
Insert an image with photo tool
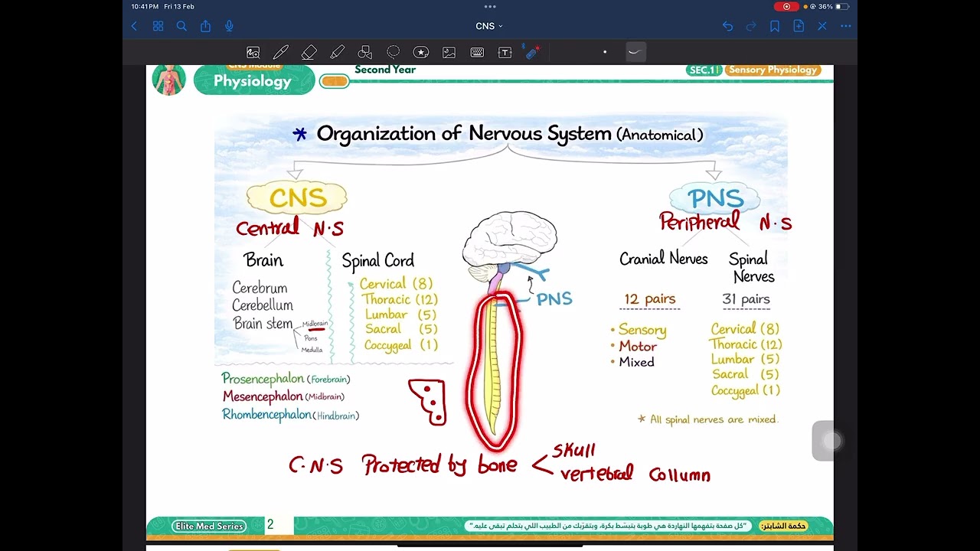[449, 53]
